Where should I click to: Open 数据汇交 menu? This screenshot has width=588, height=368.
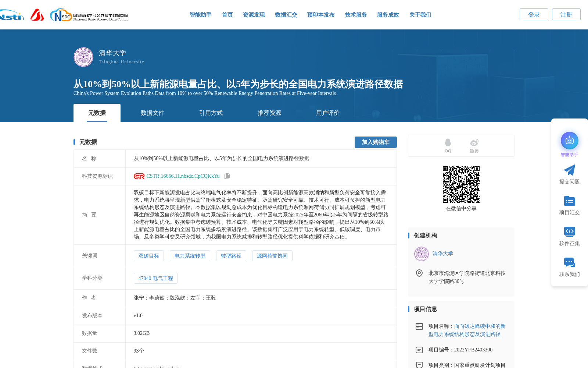pyautogui.click(x=286, y=15)
